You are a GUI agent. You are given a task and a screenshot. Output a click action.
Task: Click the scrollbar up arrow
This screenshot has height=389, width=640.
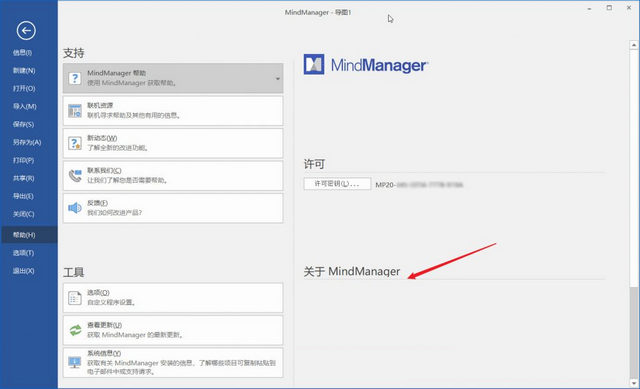pos(634,45)
